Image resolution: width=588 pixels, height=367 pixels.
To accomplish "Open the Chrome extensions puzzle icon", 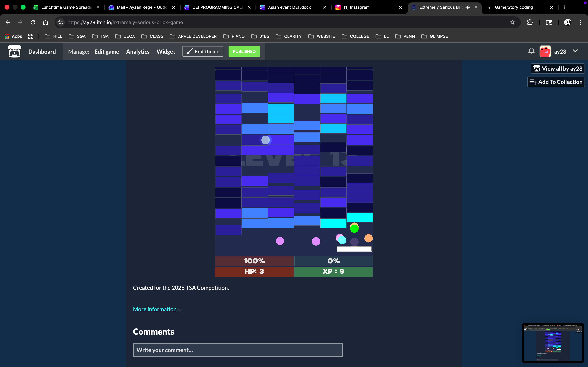I will [x=530, y=22].
